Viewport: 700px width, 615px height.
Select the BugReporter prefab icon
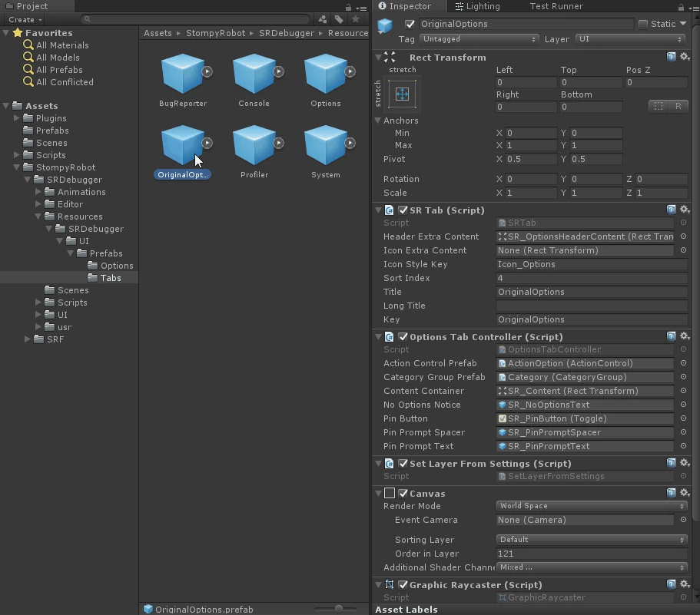pos(182,74)
